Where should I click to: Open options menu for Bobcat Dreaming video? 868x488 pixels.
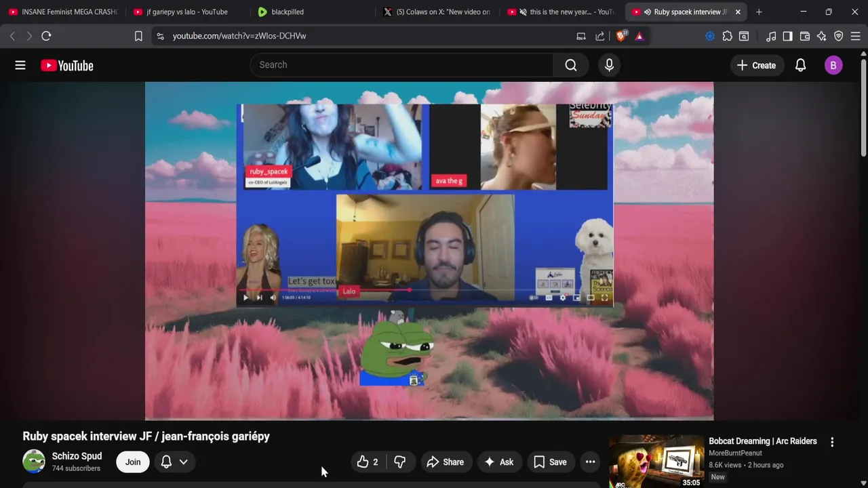click(832, 442)
